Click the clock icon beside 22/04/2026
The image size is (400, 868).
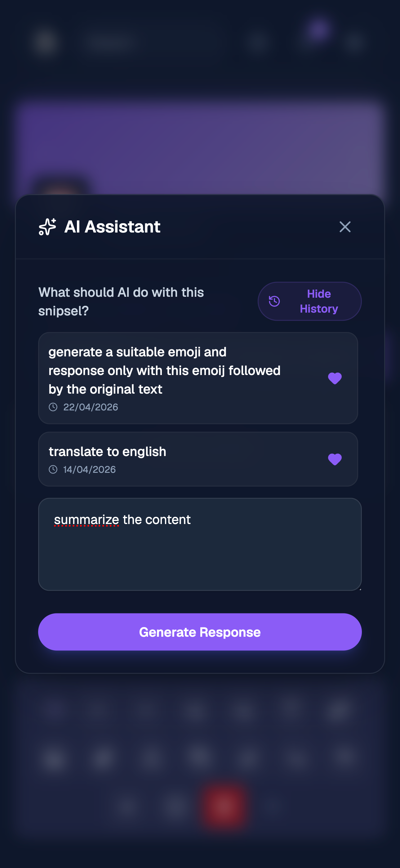pyautogui.click(x=53, y=407)
